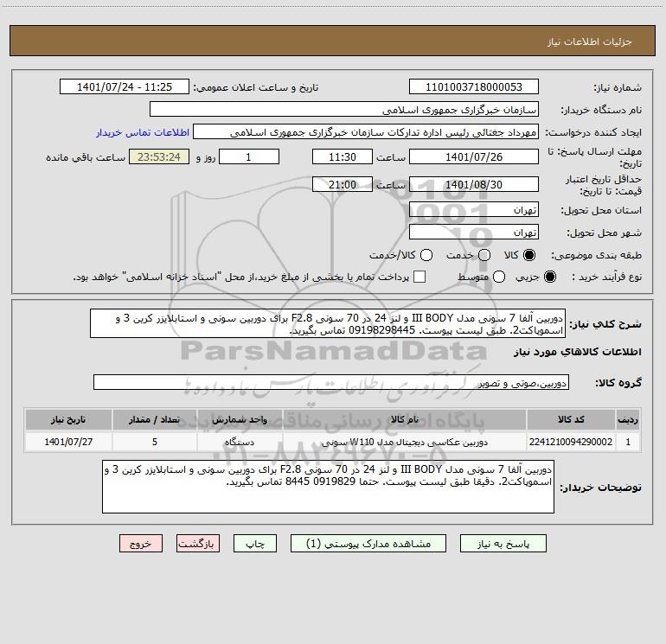Viewport: 666px width, 644px height.
Task: Select the جزیی purchase type radio
Action: point(549,277)
